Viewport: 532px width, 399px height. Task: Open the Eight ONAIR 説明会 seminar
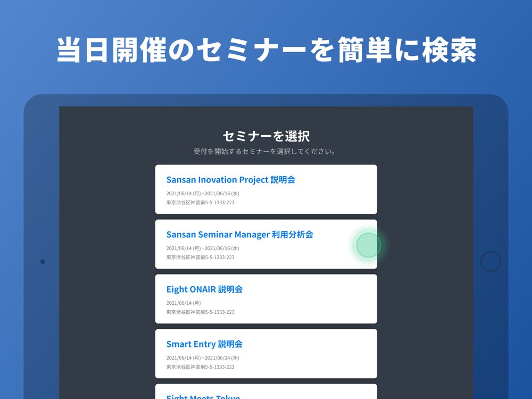(x=266, y=299)
